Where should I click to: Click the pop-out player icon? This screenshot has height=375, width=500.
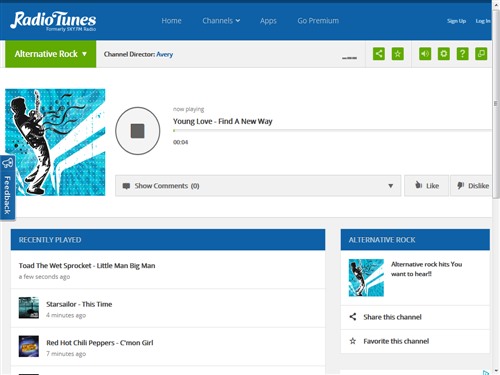(x=481, y=54)
